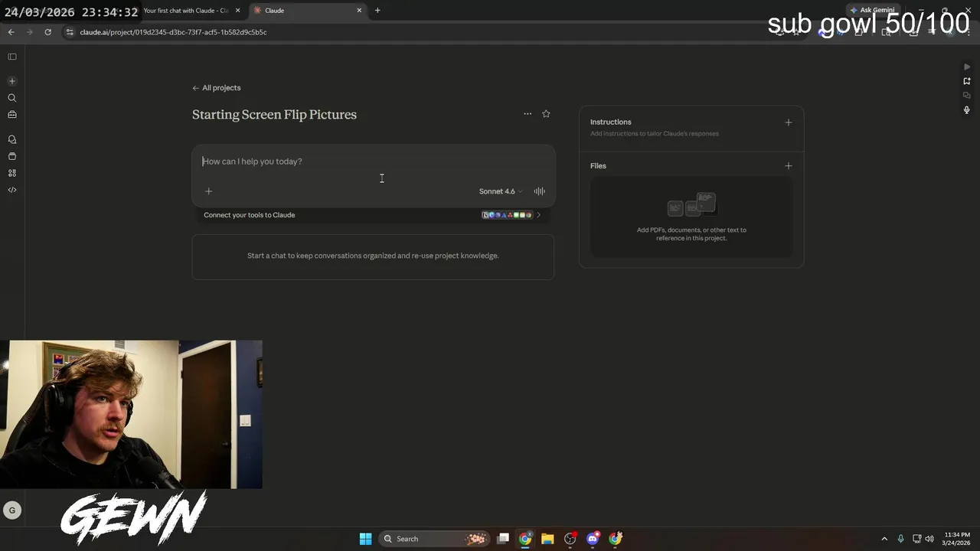Open Task View on taskbar
This screenshot has width=980, height=551.
[x=503, y=539]
